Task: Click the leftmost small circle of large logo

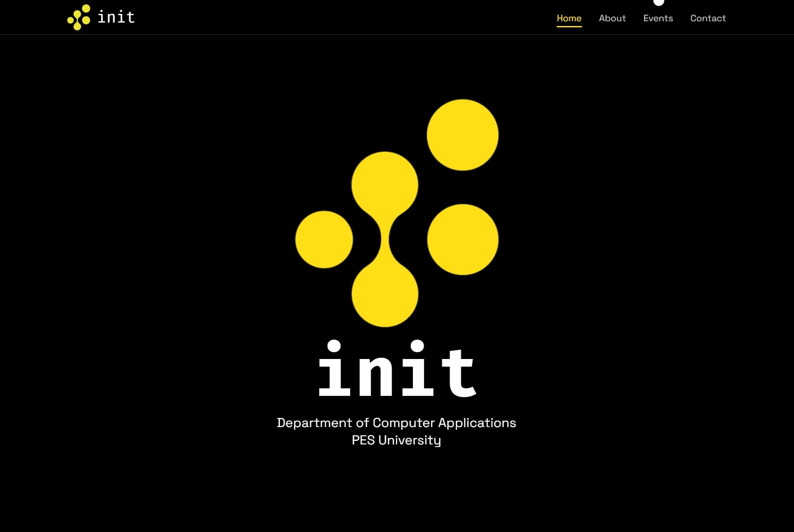Action: [x=324, y=240]
